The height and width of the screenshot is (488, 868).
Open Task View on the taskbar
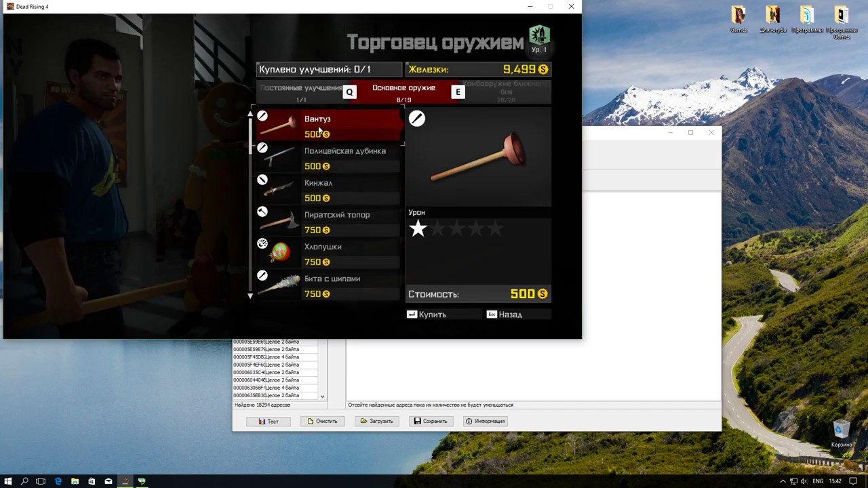pos(41,481)
